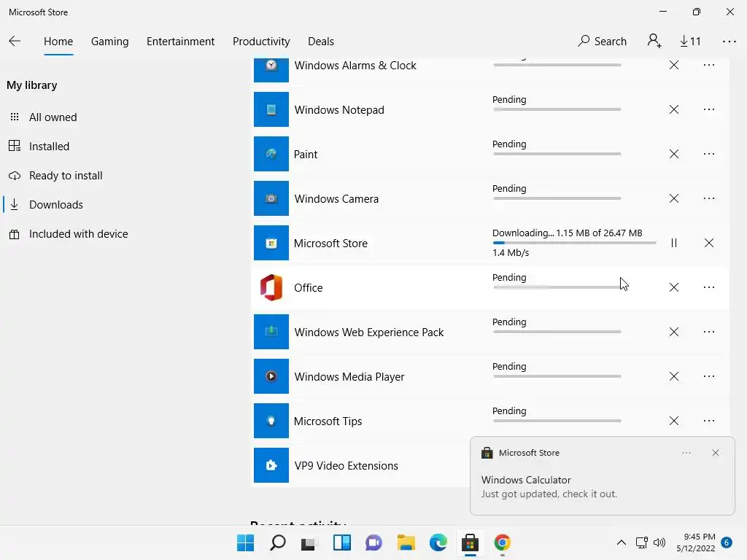
Task: Launch Microsoft Edge from taskbar
Action: 438,542
